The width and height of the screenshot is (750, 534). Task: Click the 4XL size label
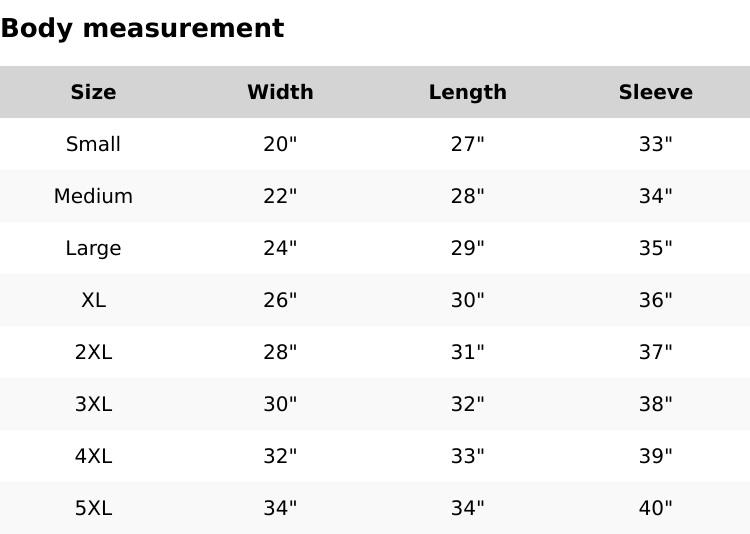point(93,456)
